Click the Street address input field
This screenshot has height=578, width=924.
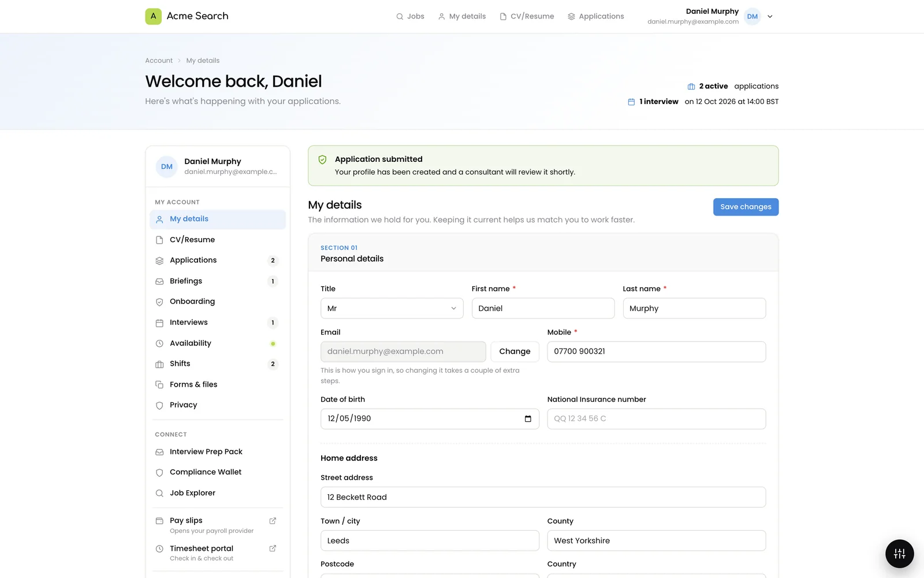pyautogui.click(x=543, y=497)
